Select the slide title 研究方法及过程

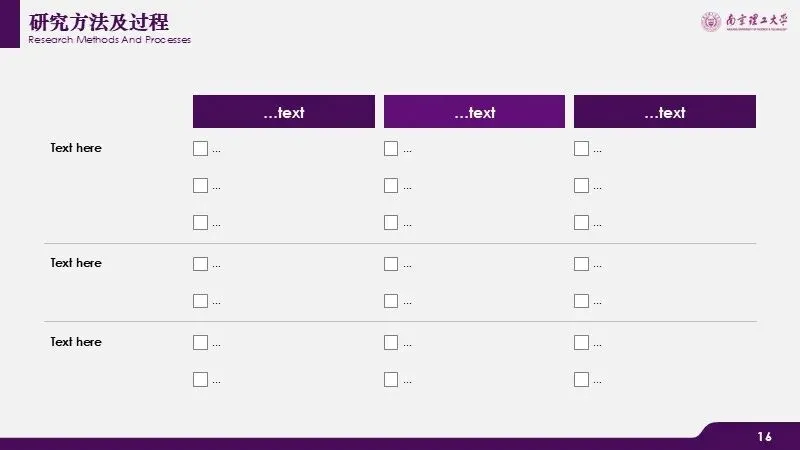[99, 22]
